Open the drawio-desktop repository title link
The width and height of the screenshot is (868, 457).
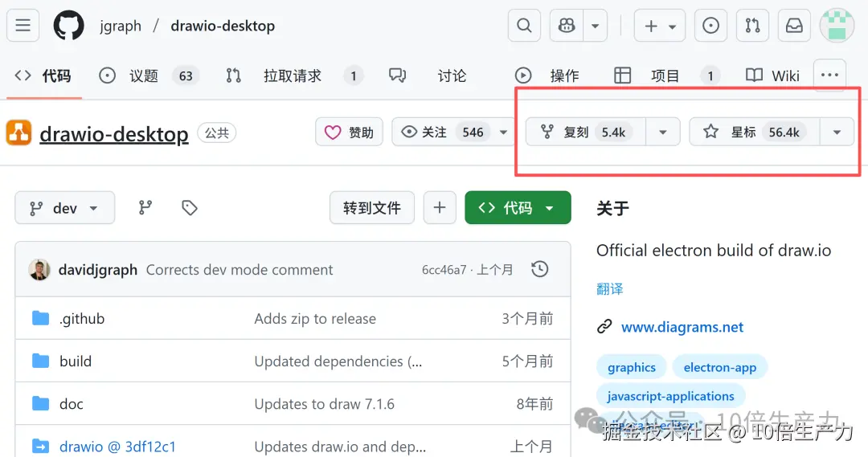[114, 134]
